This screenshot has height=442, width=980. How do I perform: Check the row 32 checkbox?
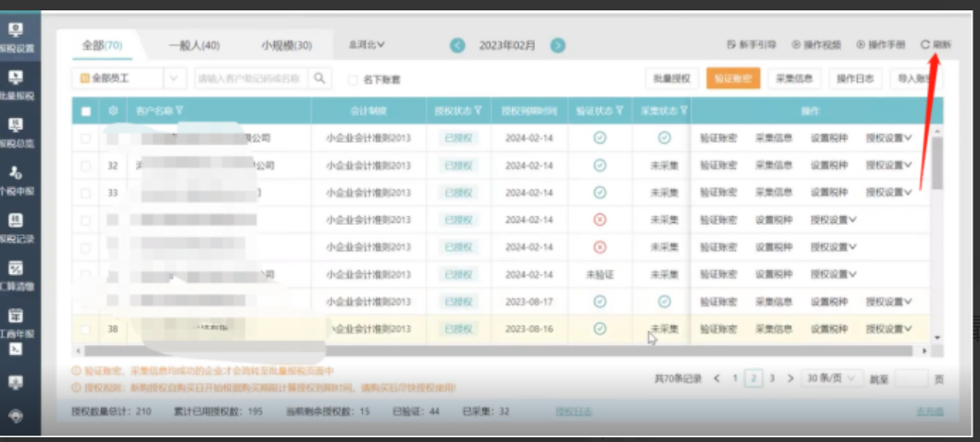point(86,165)
